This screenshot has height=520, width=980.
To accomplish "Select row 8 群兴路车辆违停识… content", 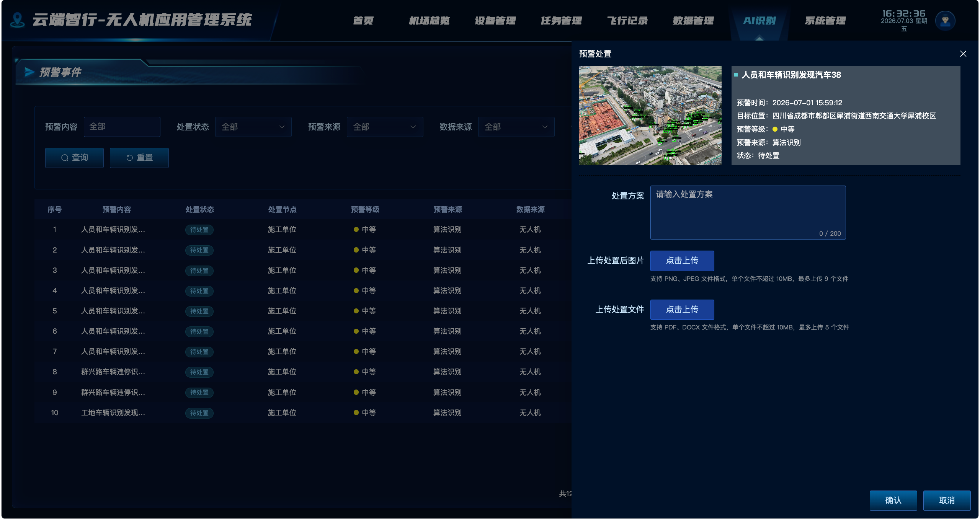I will click(113, 372).
